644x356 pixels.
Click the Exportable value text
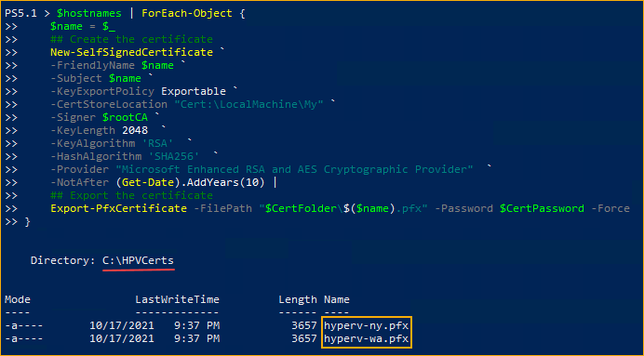click(194, 91)
